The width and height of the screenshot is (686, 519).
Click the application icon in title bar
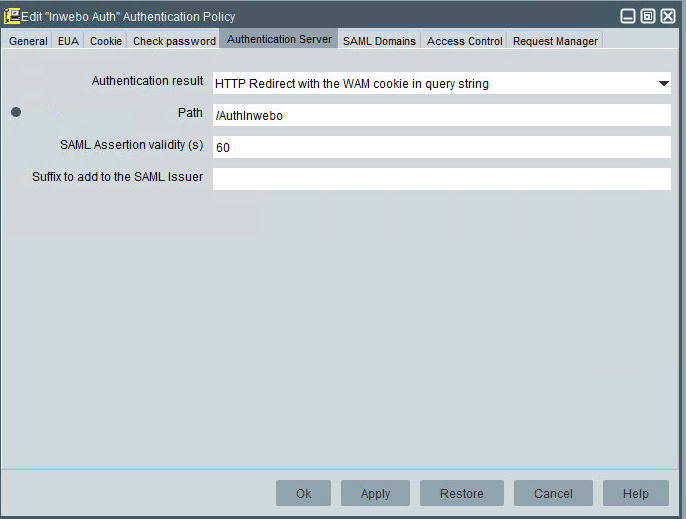tap(12, 16)
